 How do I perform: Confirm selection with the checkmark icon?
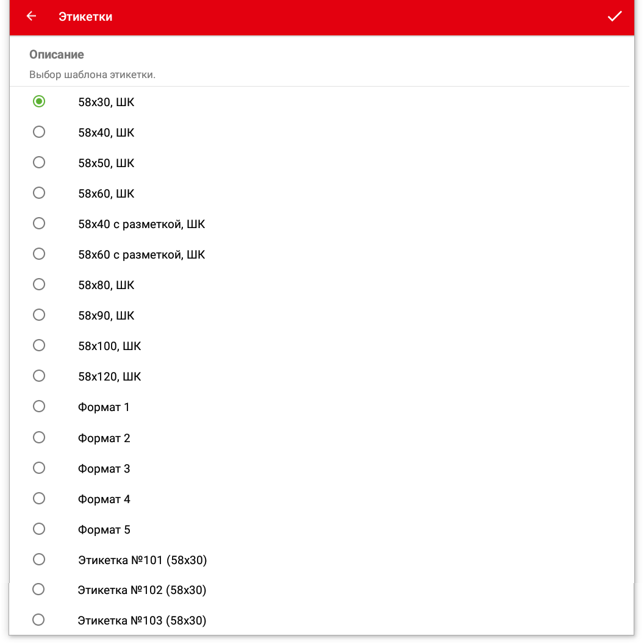tap(614, 16)
